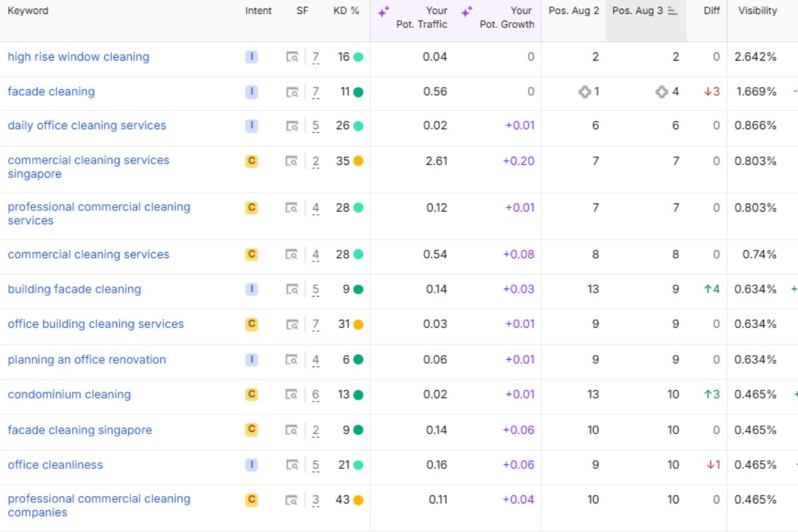This screenshot has height=532, width=798.
Task: Click the sparkle icon in Your Pot. Traffic header
Action: pos(384,11)
